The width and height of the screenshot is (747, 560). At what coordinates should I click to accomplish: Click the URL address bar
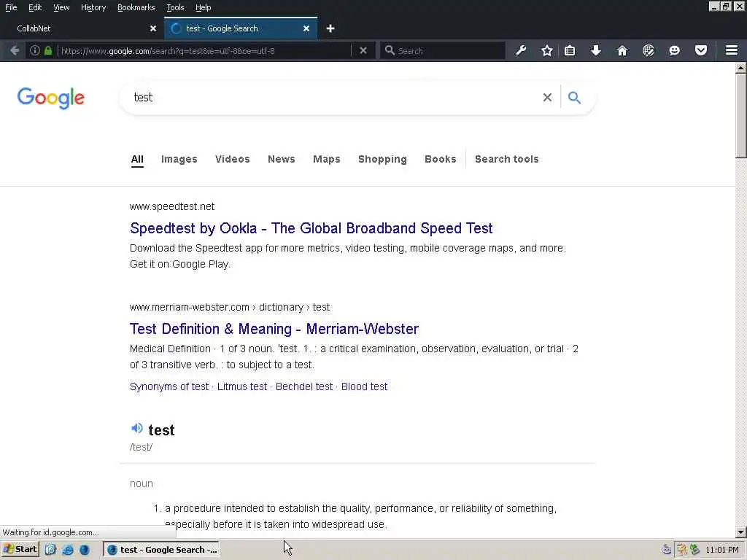coord(205,50)
